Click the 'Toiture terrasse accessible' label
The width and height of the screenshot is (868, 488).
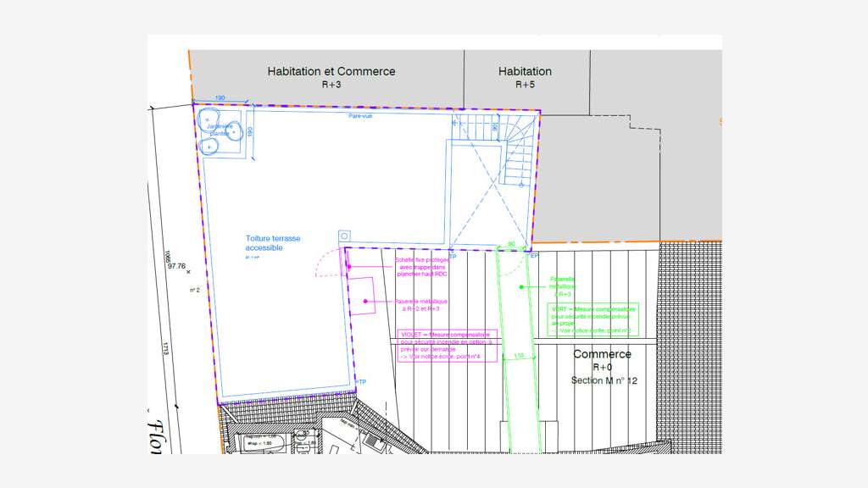(x=273, y=243)
